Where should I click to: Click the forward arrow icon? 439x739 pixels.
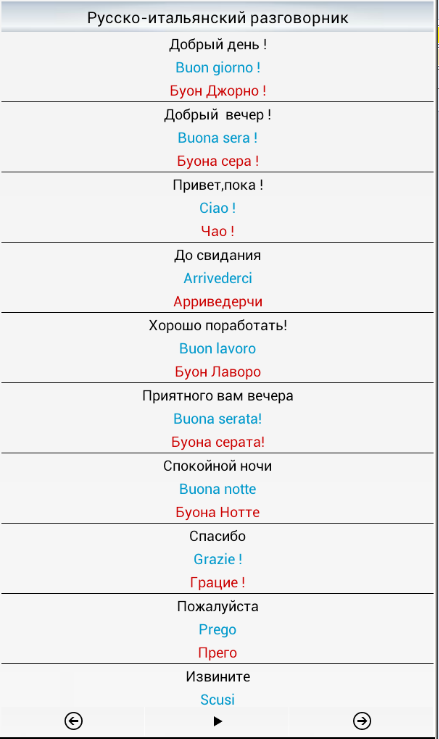pos(362,721)
